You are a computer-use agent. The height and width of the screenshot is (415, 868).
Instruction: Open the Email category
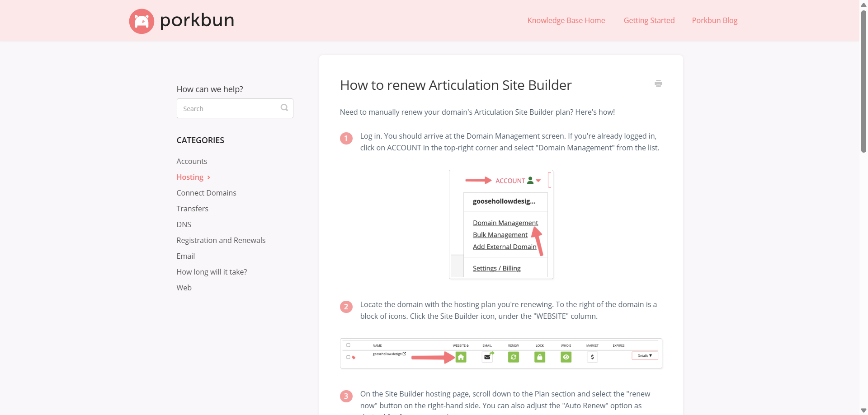pyautogui.click(x=185, y=256)
